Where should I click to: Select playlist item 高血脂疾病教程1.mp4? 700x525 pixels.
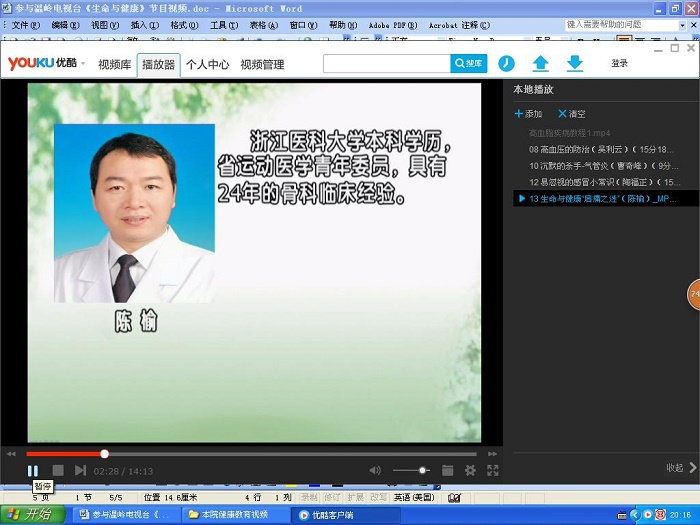569,133
